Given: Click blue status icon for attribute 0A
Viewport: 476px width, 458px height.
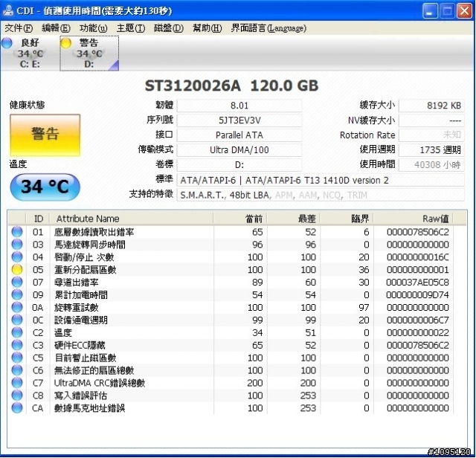Looking at the screenshot, I should pos(17,308).
